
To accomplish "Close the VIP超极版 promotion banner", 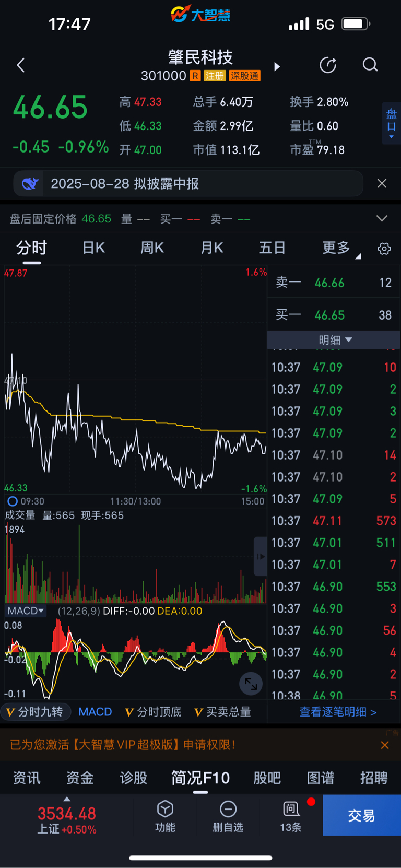I will pyautogui.click(x=385, y=745).
